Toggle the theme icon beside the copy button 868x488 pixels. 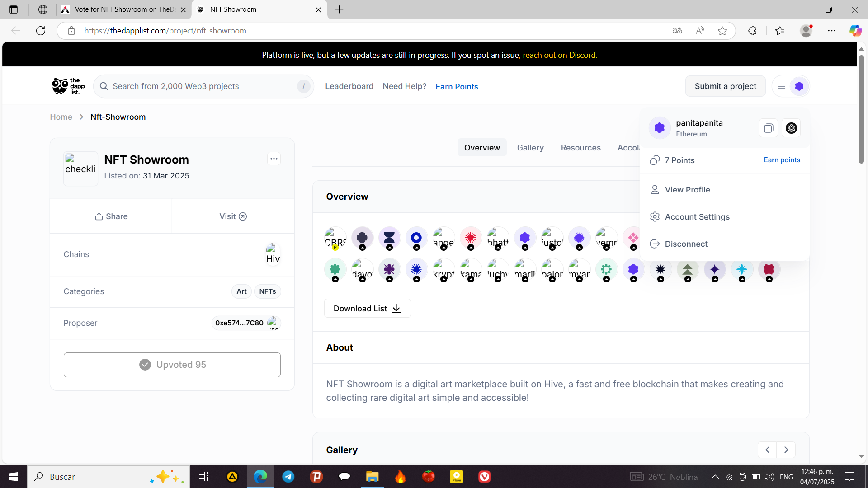(791, 128)
